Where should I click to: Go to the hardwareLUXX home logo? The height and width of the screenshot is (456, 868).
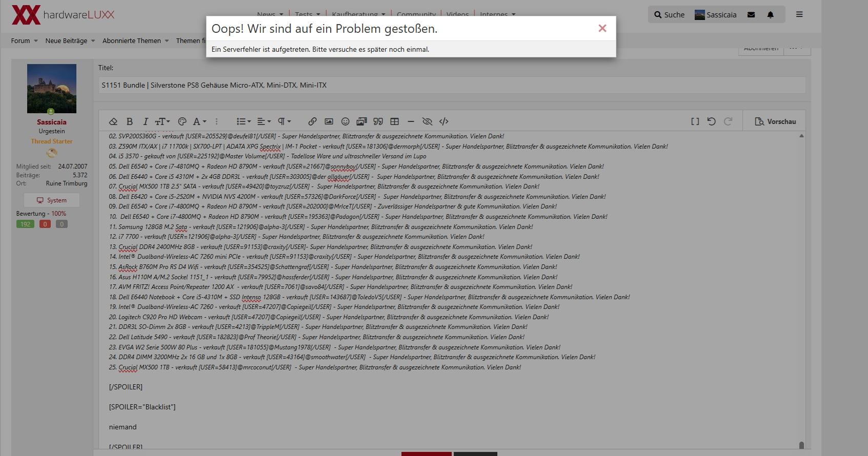[63, 15]
